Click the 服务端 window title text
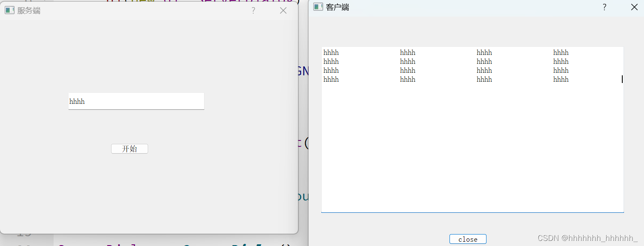Screen dimensions: 644x246 pos(26,10)
